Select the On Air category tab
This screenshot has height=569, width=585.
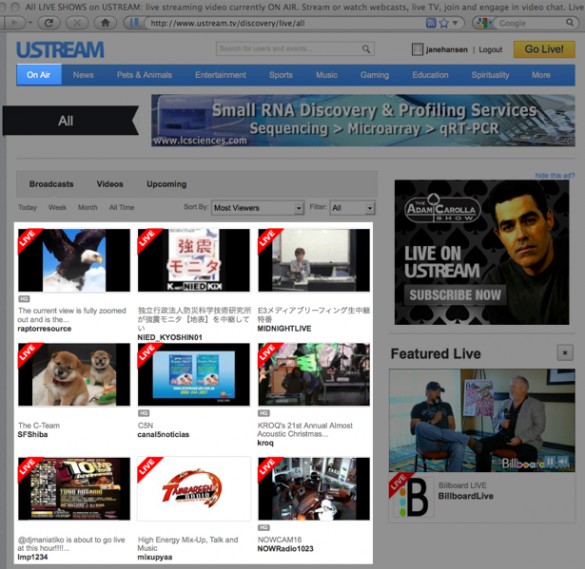click(39, 75)
